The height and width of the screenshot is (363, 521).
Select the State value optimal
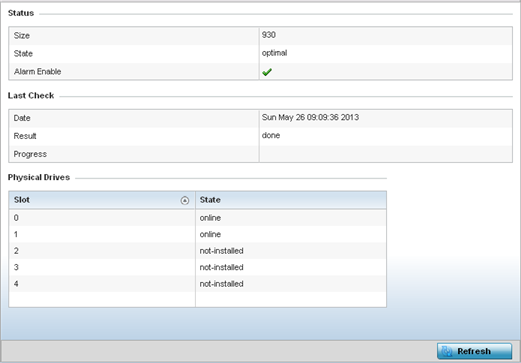[x=274, y=53]
